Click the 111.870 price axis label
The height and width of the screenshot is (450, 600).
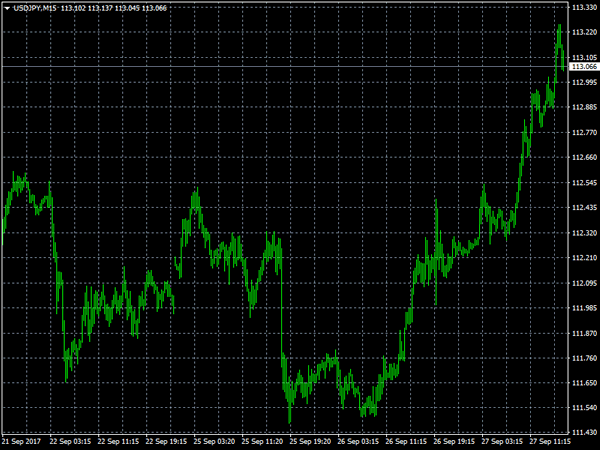click(584, 334)
